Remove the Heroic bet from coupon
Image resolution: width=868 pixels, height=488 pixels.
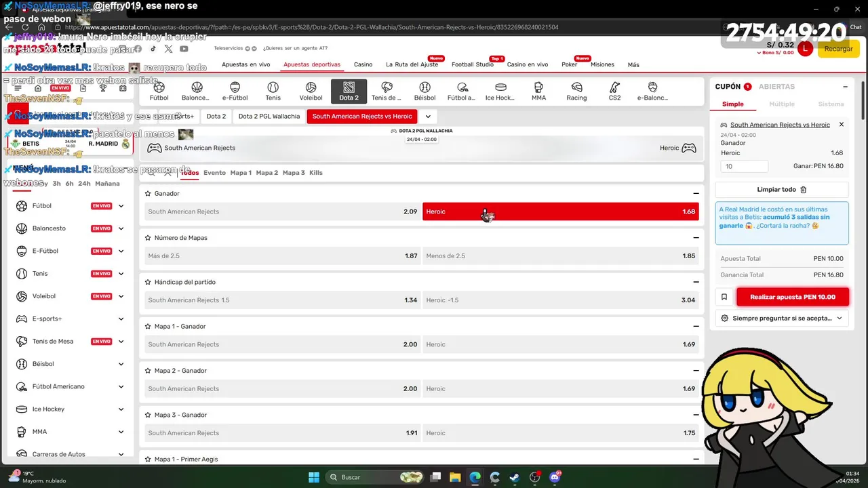coord(842,125)
